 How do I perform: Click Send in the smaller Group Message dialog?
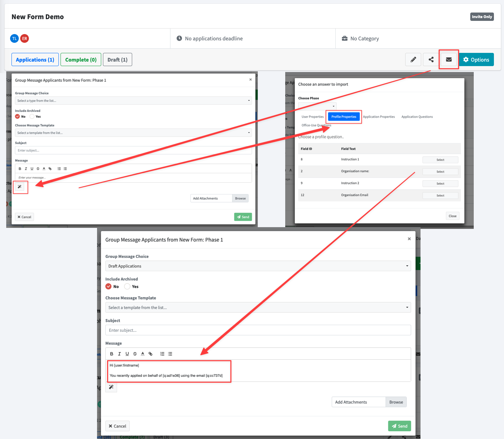[x=243, y=217]
